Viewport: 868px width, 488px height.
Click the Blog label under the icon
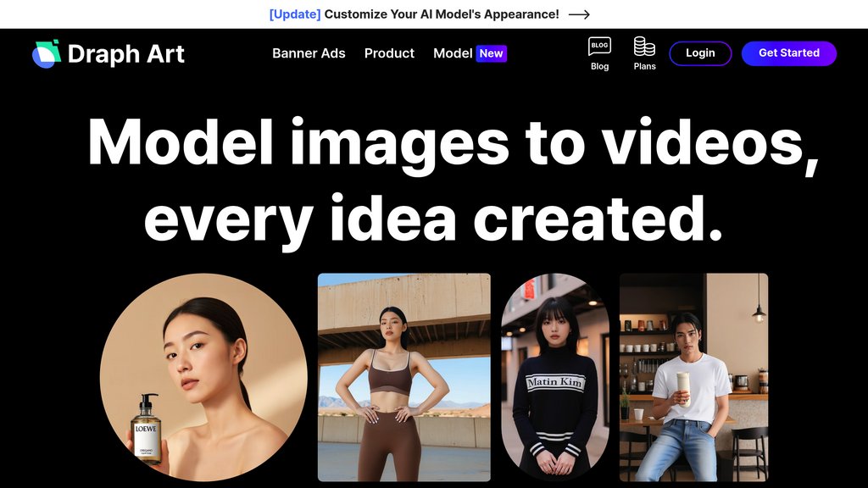[x=599, y=66]
